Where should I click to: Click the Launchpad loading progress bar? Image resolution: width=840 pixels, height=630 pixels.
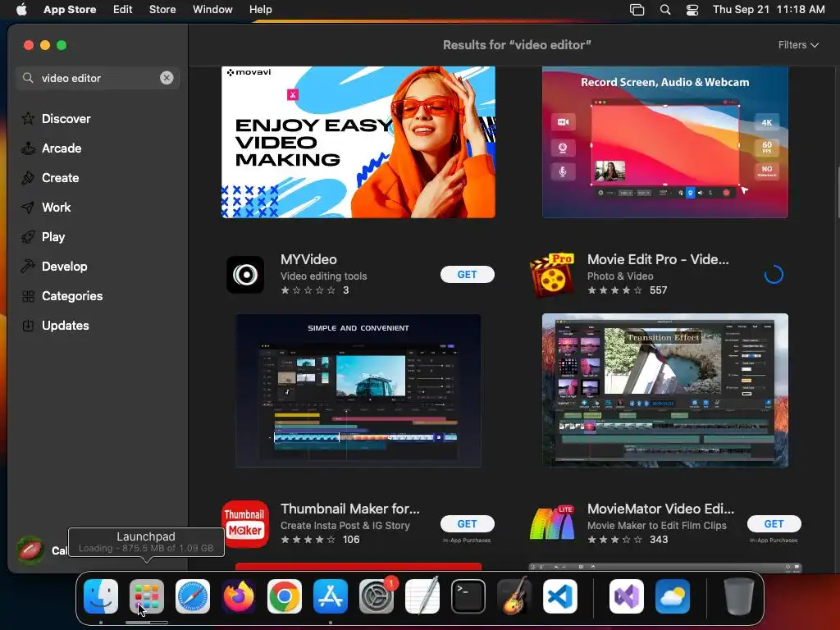click(x=147, y=623)
